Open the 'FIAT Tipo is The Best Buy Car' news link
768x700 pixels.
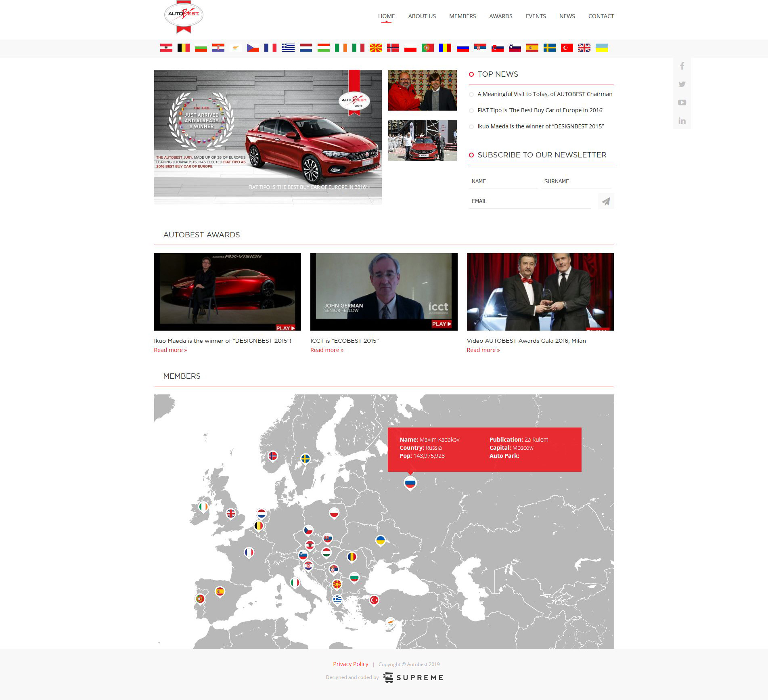pyautogui.click(x=540, y=110)
